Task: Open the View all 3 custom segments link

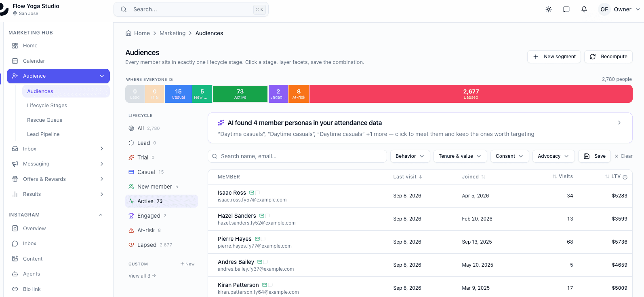Action: [x=142, y=276]
